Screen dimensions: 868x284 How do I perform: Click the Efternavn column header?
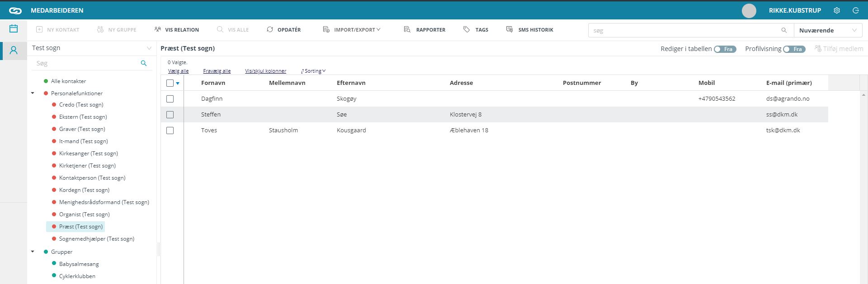(x=351, y=83)
